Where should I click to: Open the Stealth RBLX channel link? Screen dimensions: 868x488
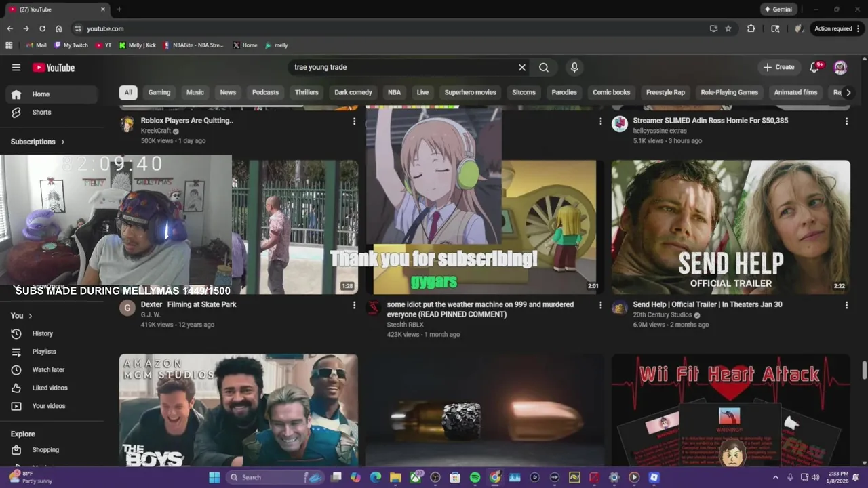[x=406, y=325]
